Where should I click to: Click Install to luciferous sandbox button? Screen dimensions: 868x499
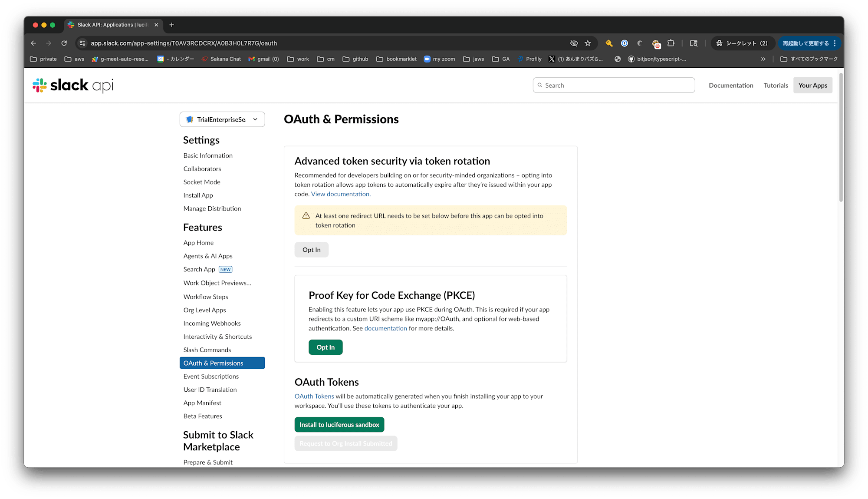coord(339,425)
